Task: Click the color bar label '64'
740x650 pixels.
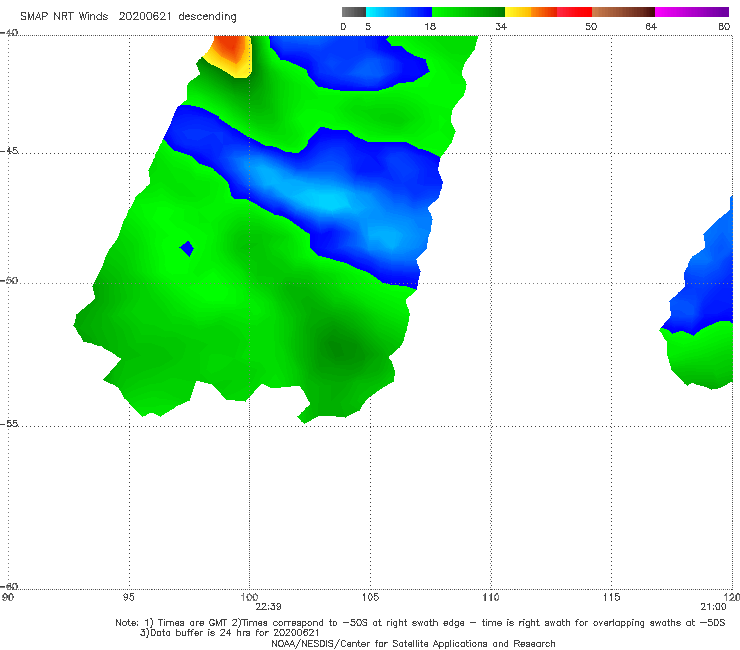Action: click(651, 26)
